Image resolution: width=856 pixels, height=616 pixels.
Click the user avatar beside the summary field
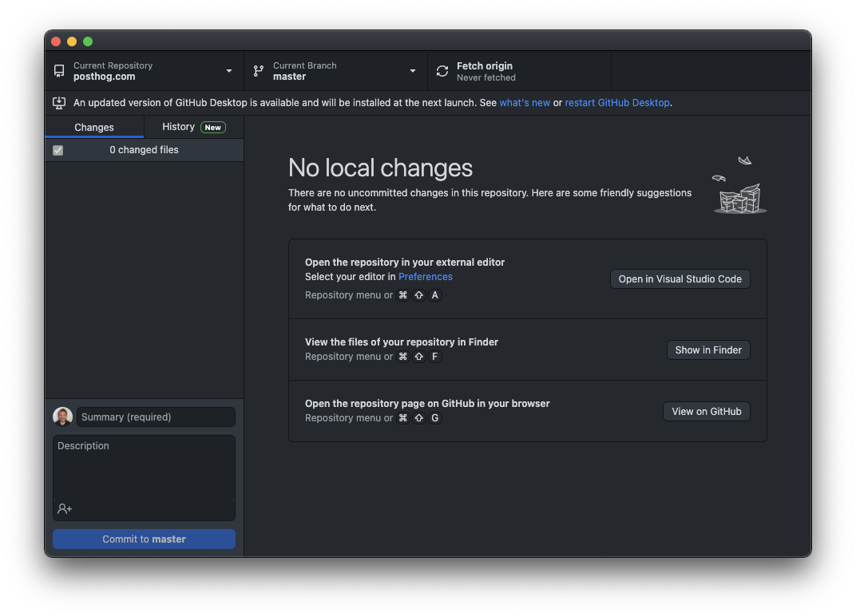click(62, 416)
